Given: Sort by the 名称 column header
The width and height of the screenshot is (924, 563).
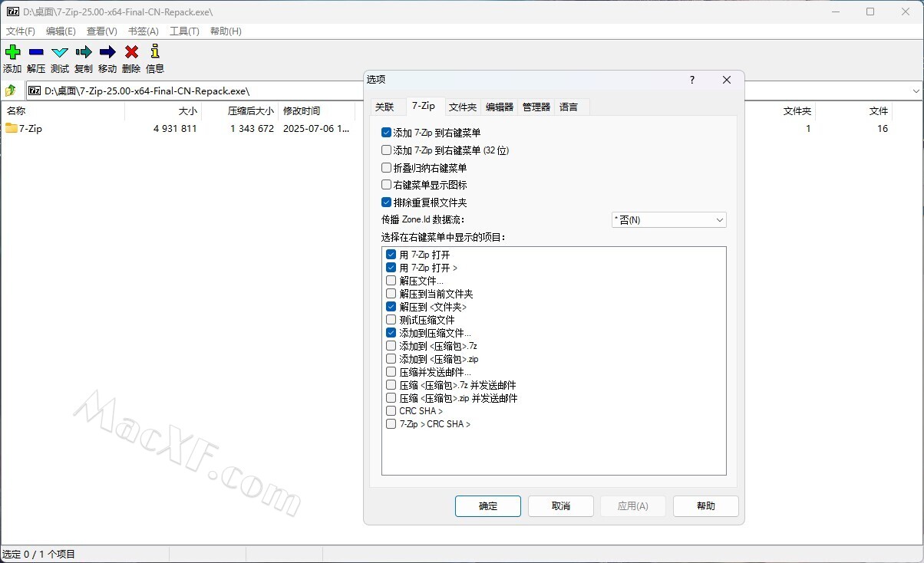Looking at the screenshot, I should click(x=63, y=111).
